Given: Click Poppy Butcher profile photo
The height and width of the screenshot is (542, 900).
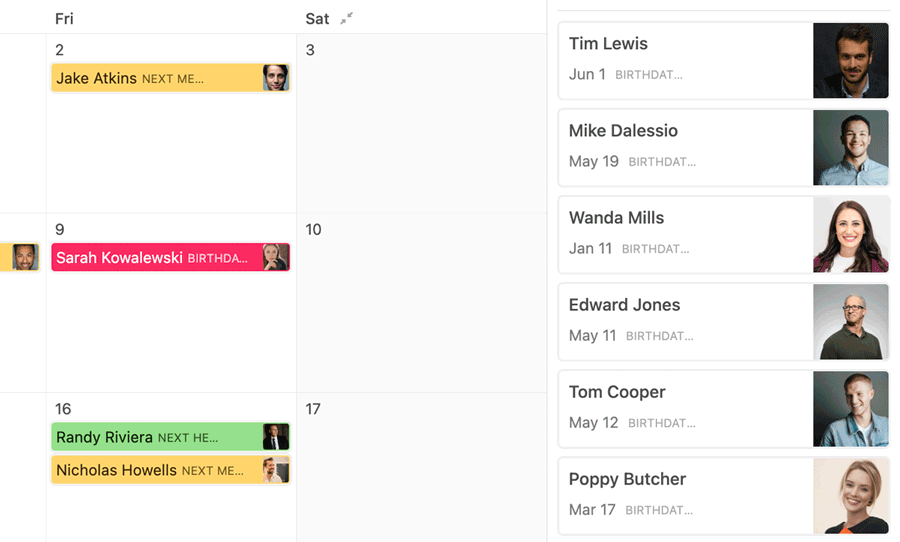Looking at the screenshot, I should [851, 495].
